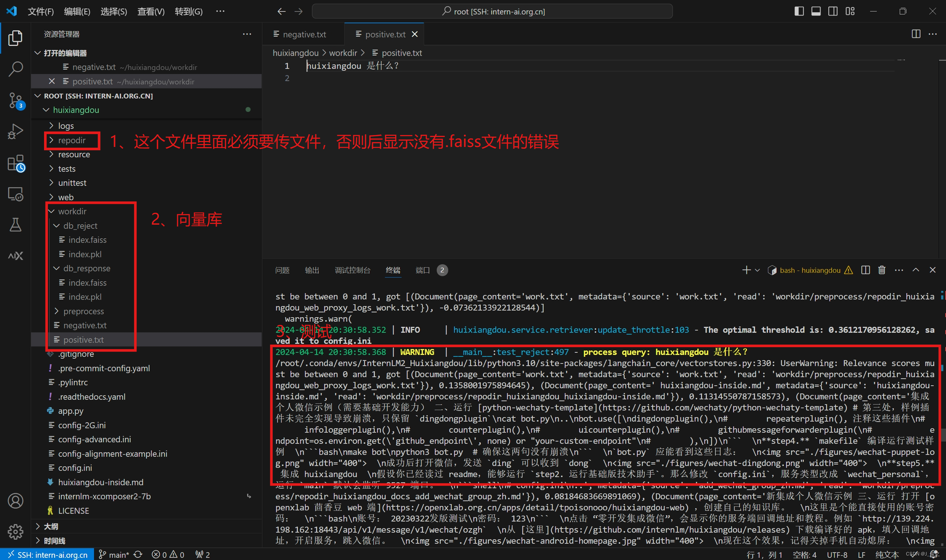Toggle the secondary side bar layout icon
The height and width of the screenshot is (560, 946).
coord(833,11)
